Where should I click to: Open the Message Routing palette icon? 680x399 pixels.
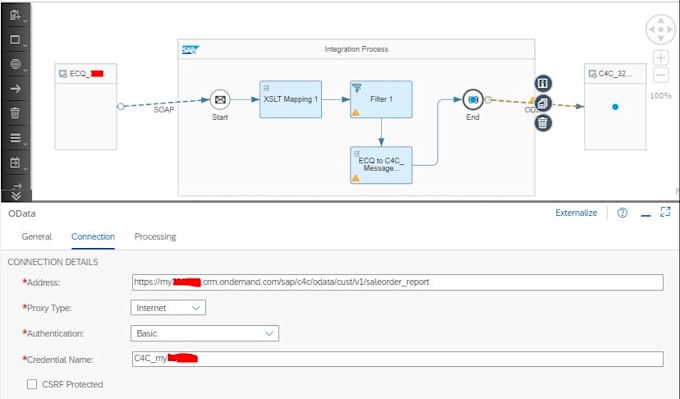point(16,186)
